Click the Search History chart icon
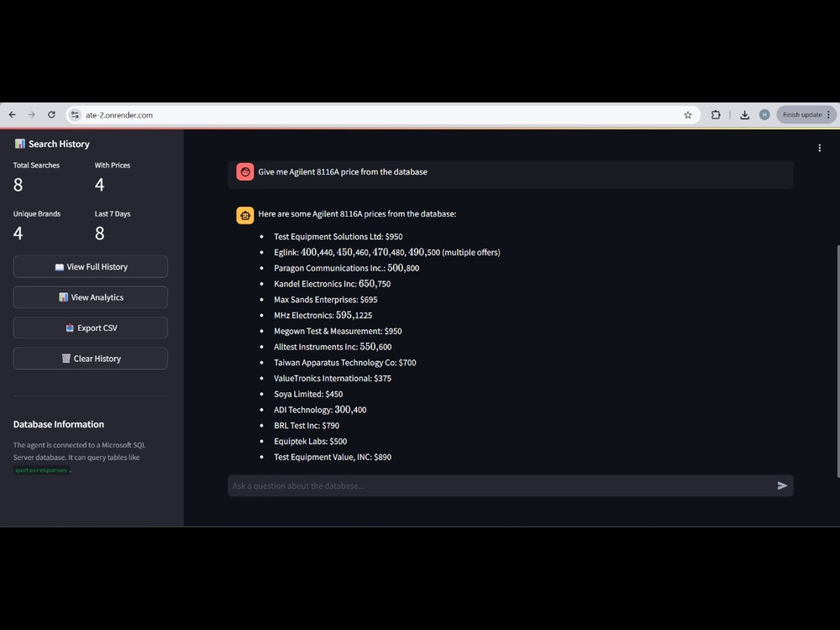Screen dimensions: 840x630 click(20, 144)
